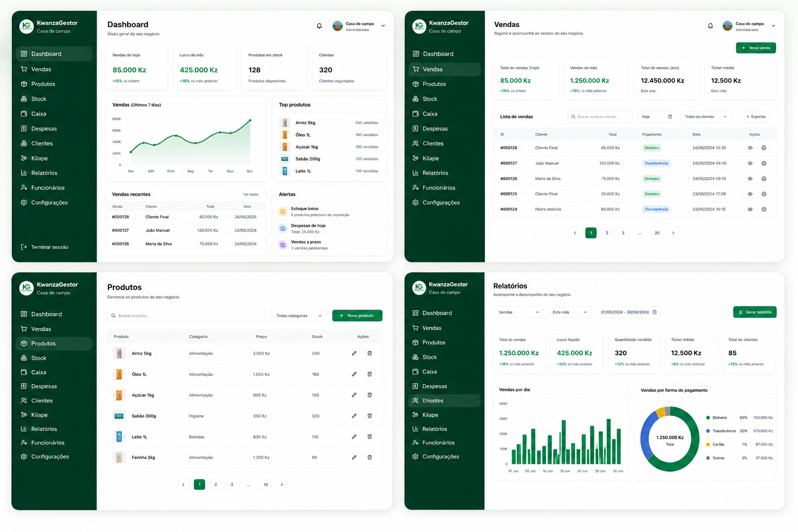Click the Novo produto button

coord(357,315)
